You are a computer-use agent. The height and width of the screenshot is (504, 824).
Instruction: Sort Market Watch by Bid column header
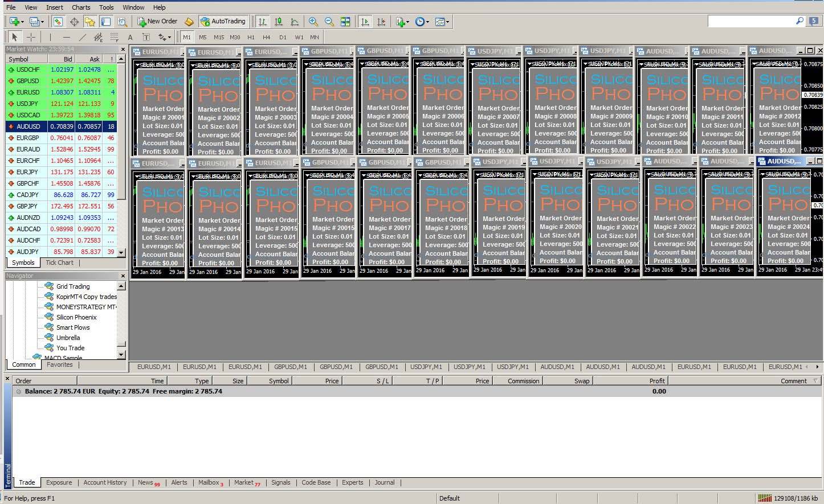tap(62, 59)
